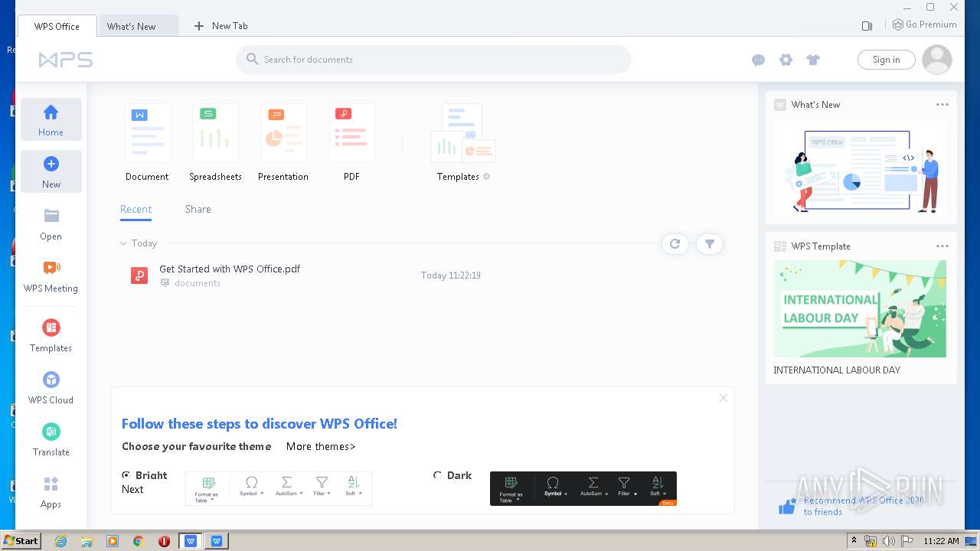Create a new Presentation
The image size is (980, 551).
coord(283,143)
